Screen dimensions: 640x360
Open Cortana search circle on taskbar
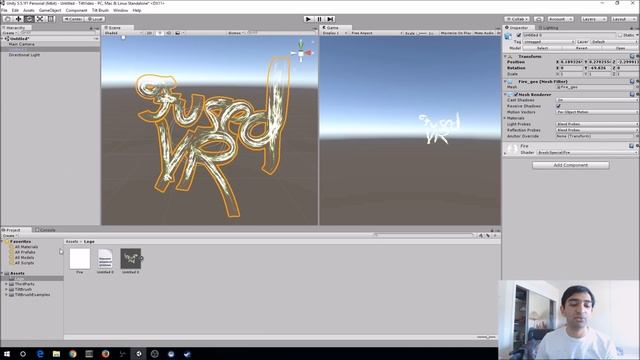23,354
